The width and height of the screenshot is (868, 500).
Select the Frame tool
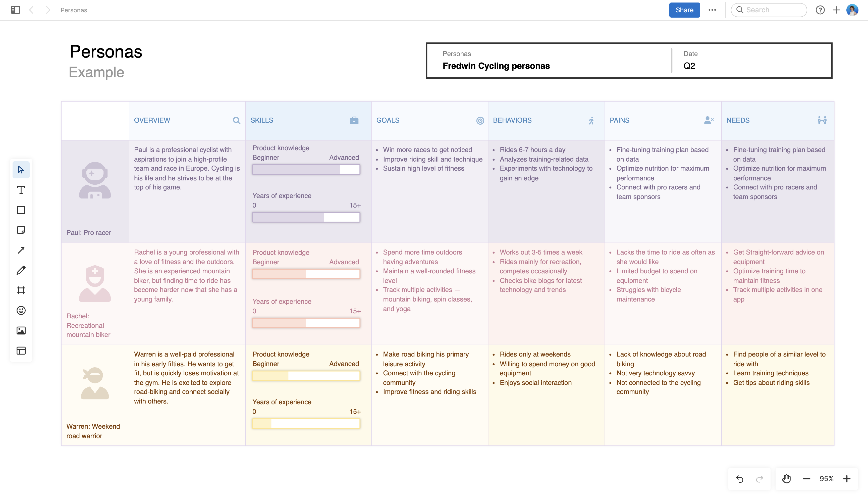click(21, 290)
